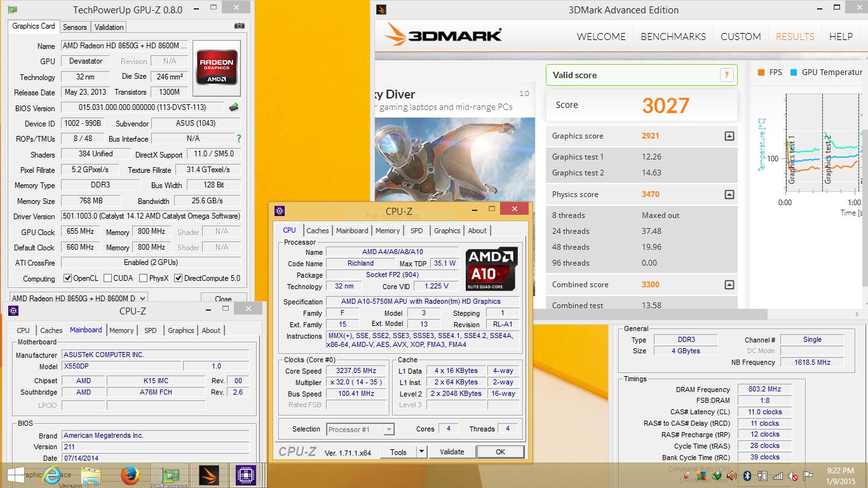This screenshot has width=868, height=488.
Task: Collapse the Physics score section
Action: pyautogui.click(x=729, y=194)
